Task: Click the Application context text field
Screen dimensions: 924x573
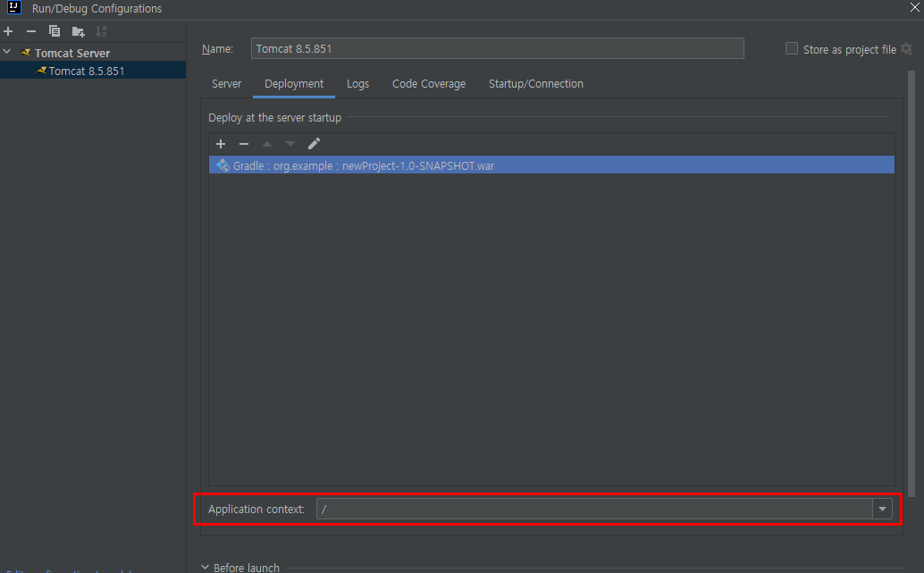Action: [x=594, y=509]
